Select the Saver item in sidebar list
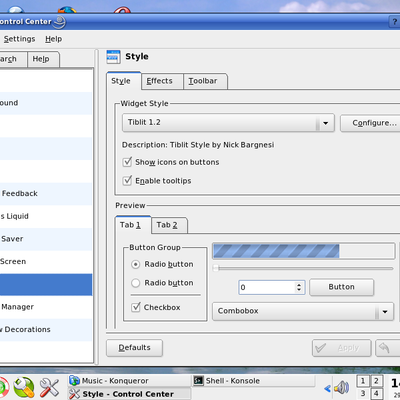Viewport: 400px width, 400px height. [46, 239]
